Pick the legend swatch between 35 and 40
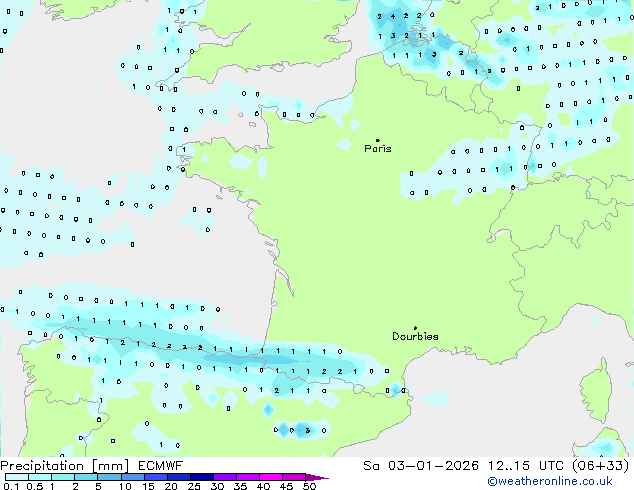 tap(247, 477)
